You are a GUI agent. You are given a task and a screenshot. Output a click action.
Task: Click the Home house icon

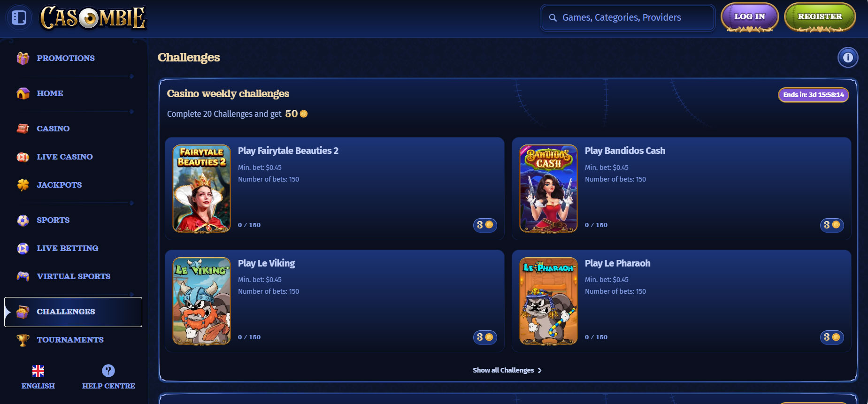(23, 93)
